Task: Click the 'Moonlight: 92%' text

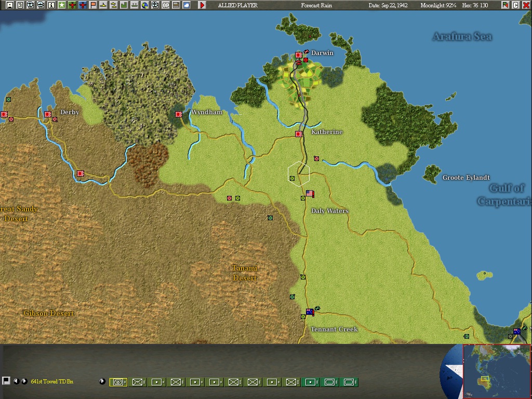Action: coord(438,5)
